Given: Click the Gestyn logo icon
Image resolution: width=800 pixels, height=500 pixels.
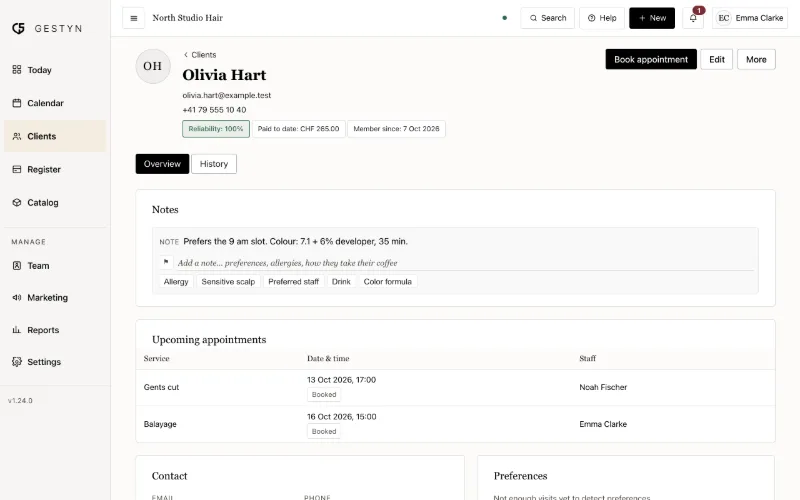Looking at the screenshot, I should coord(18,29).
